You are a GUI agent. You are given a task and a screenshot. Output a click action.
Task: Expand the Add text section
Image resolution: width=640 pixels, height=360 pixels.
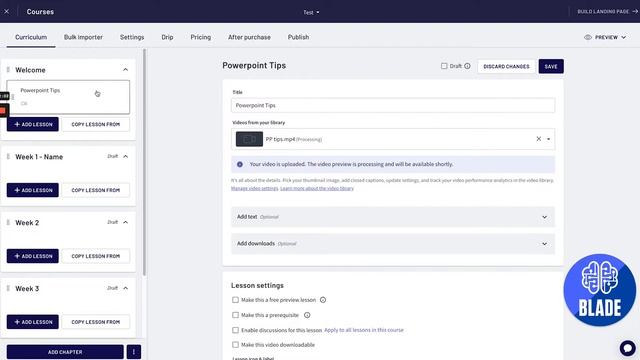393,217
